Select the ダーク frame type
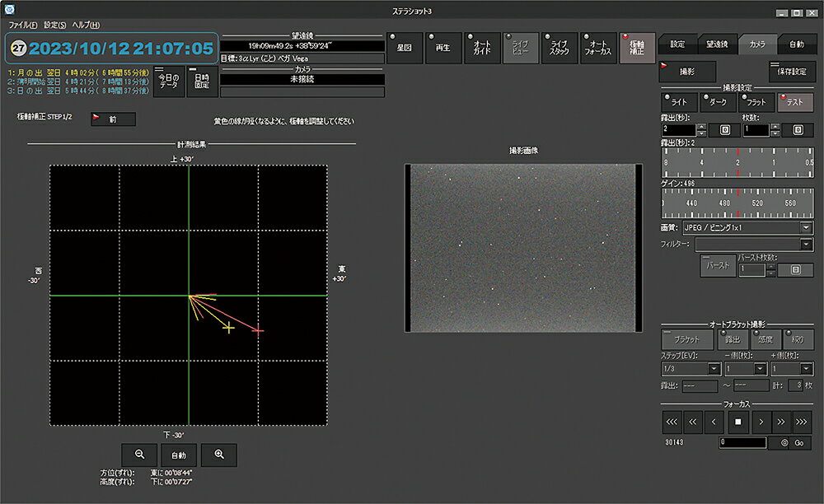 718,102
